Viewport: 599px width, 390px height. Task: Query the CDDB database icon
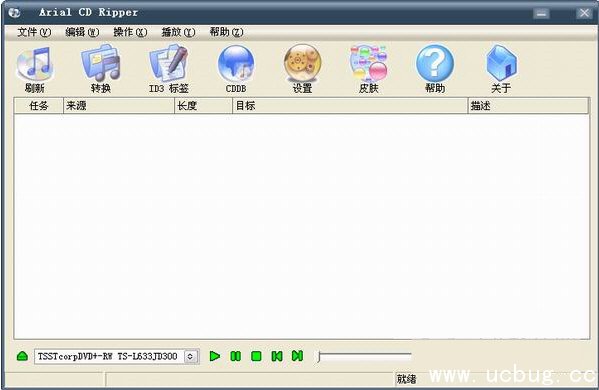click(x=236, y=69)
